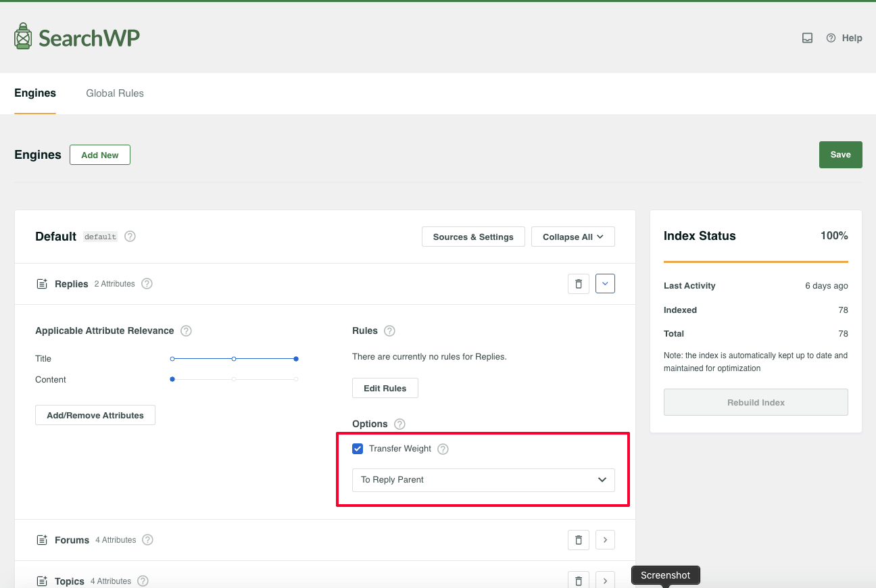Delete the Topics source
This screenshot has height=588, width=876.
click(x=579, y=580)
